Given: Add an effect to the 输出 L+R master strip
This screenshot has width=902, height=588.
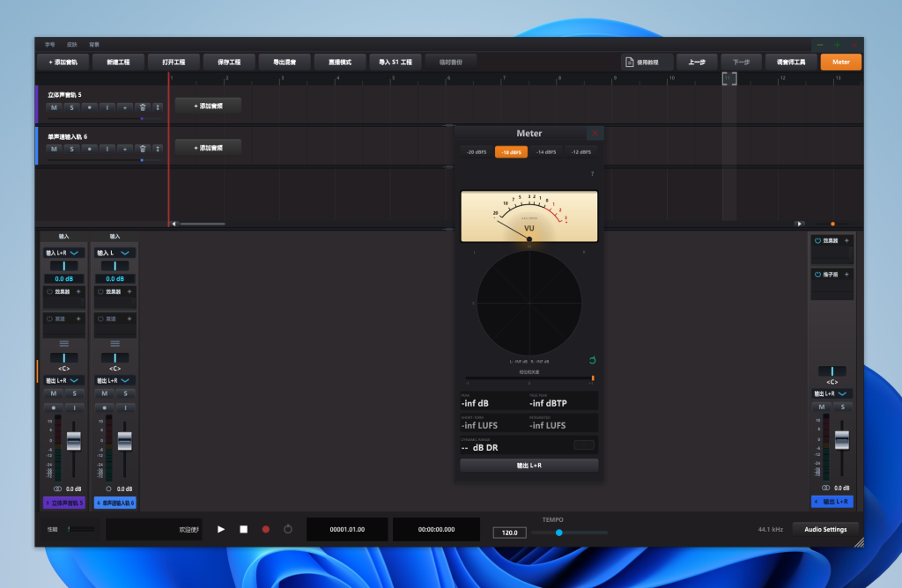Looking at the screenshot, I should [x=847, y=240].
